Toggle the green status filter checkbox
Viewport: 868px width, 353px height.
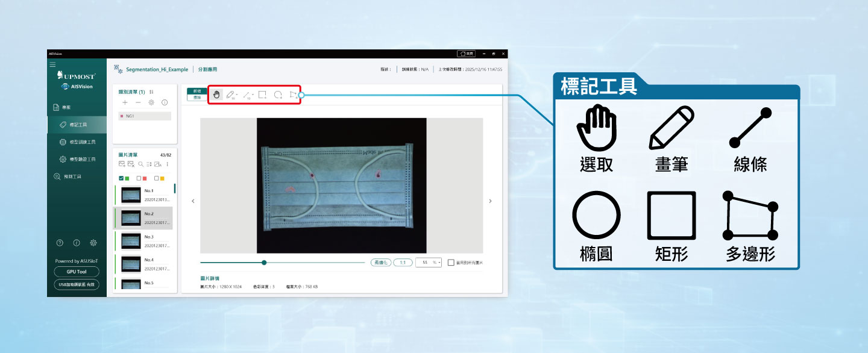[x=122, y=178]
